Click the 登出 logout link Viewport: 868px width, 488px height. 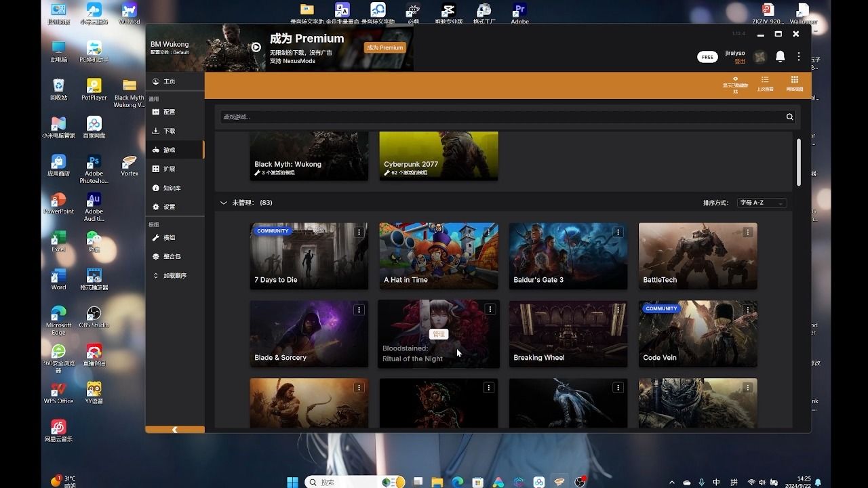[x=740, y=61]
